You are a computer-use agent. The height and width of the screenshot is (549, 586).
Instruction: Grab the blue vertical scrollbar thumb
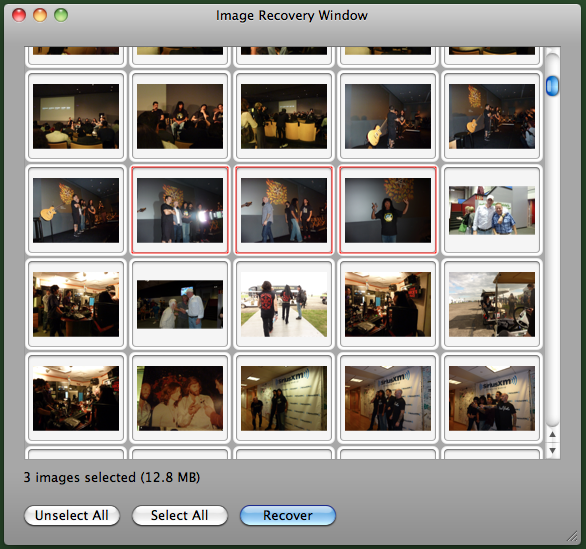[552, 86]
